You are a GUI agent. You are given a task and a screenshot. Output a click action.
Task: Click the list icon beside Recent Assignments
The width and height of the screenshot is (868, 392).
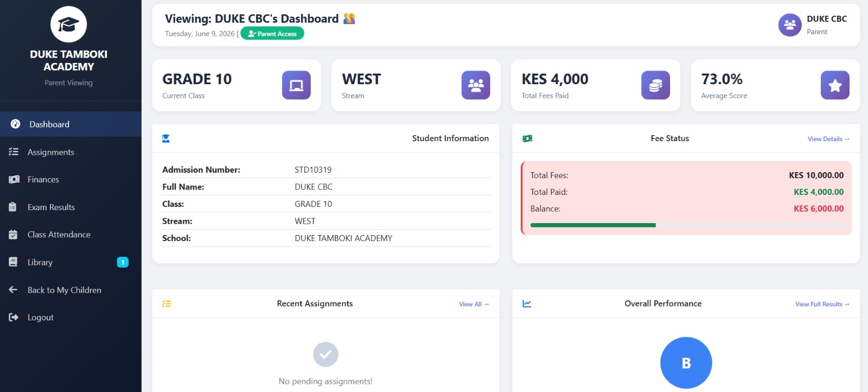[x=167, y=304]
